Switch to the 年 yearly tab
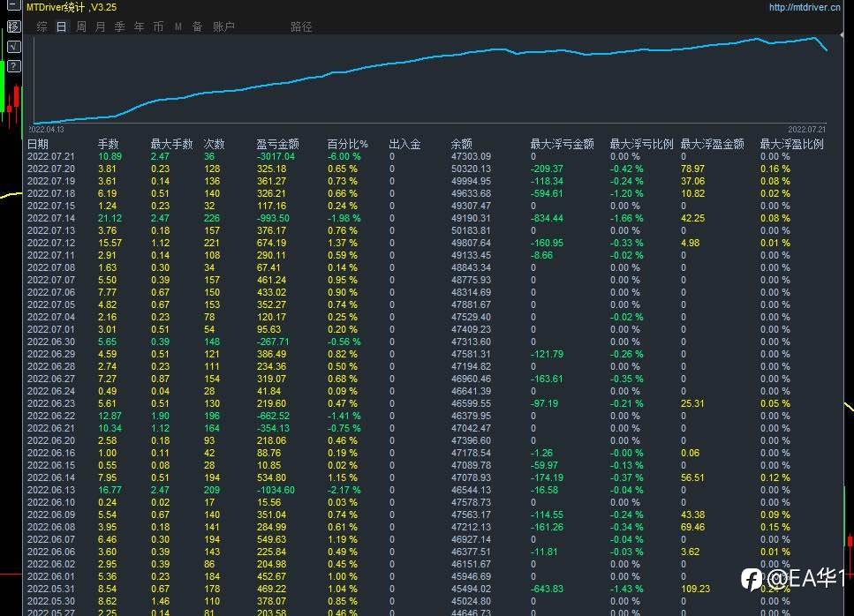Screen dimensions: 854x616 [140, 26]
